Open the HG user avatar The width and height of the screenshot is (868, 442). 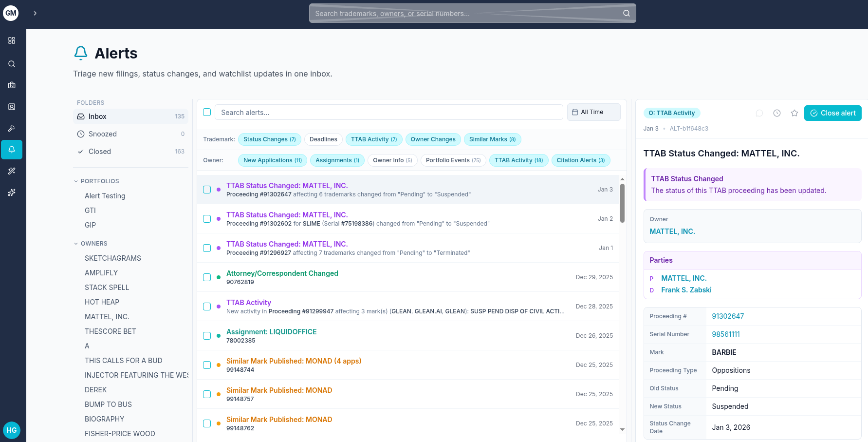coord(12,430)
